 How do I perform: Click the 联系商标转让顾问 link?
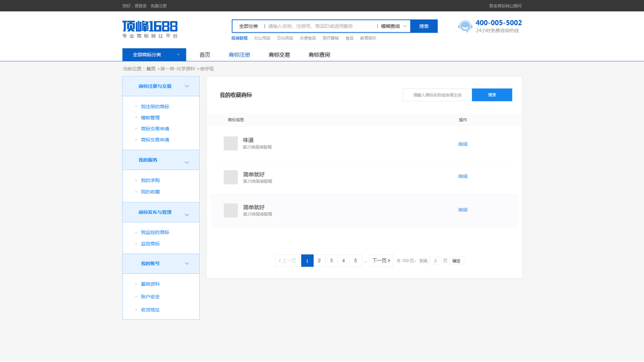pyautogui.click(x=505, y=6)
